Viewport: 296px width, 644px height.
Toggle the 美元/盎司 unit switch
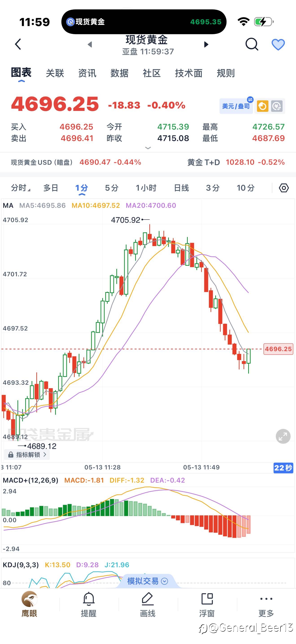click(x=236, y=106)
